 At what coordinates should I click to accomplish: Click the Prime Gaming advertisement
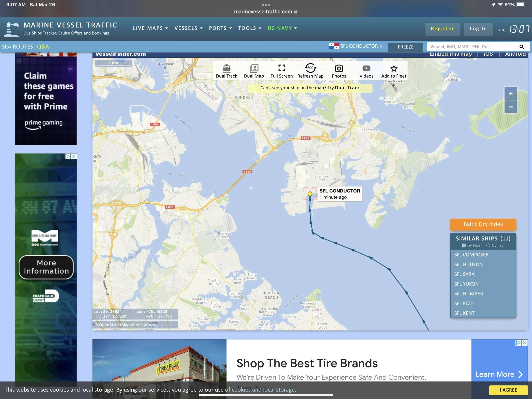pos(46,99)
